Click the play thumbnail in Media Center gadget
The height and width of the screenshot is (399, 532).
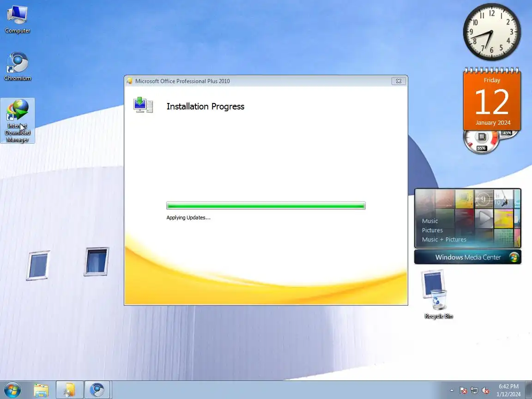[484, 218]
